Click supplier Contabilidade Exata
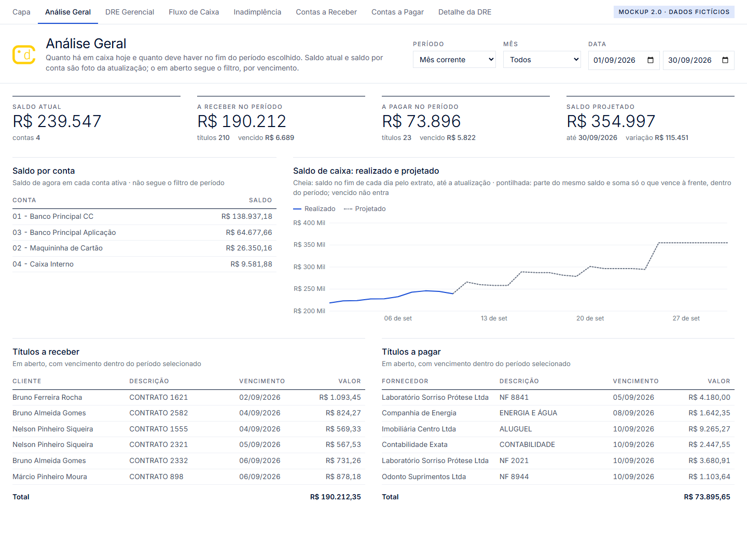The height and width of the screenshot is (560, 747). [x=414, y=445]
